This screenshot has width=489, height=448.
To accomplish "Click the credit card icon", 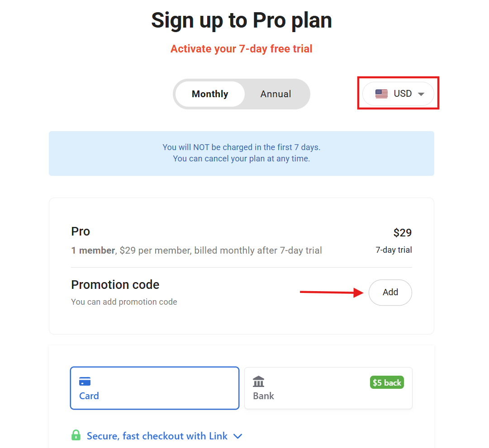I will tap(85, 382).
